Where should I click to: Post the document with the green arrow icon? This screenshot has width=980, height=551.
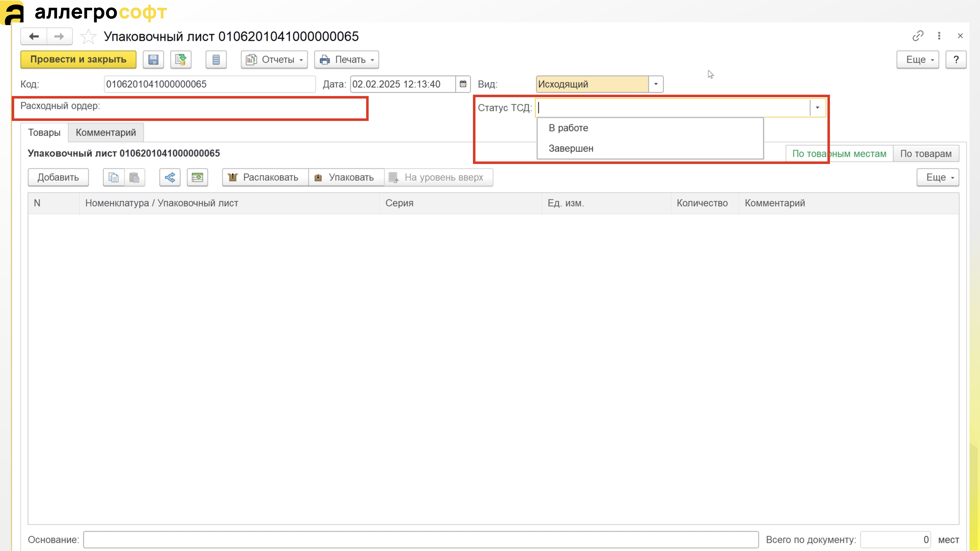[181, 60]
